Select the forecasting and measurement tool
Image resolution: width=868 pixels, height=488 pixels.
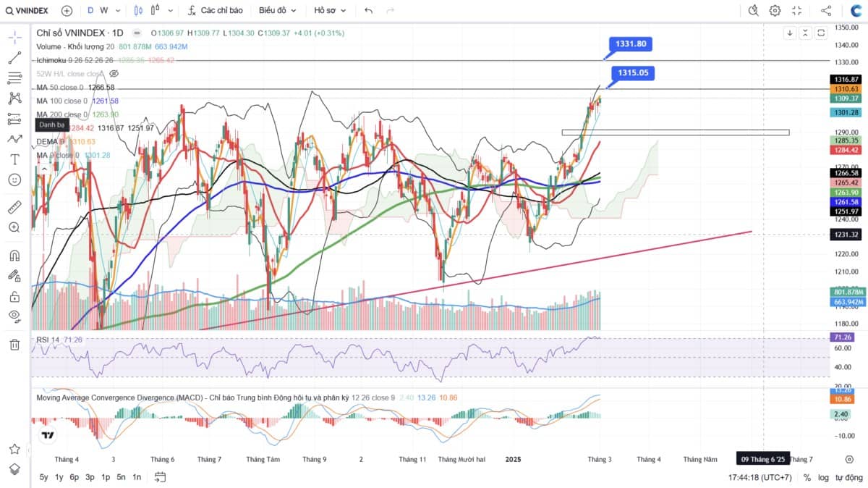pyautogui.click(x=14, y=119)
